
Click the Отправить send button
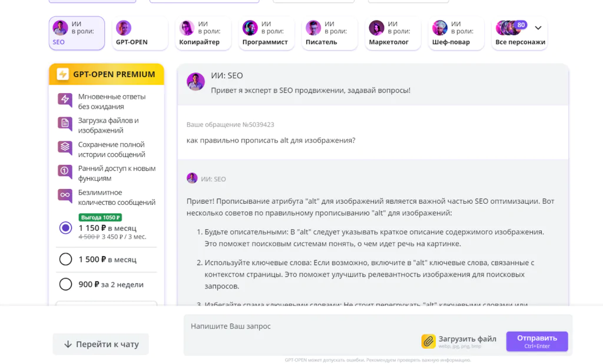537,341
